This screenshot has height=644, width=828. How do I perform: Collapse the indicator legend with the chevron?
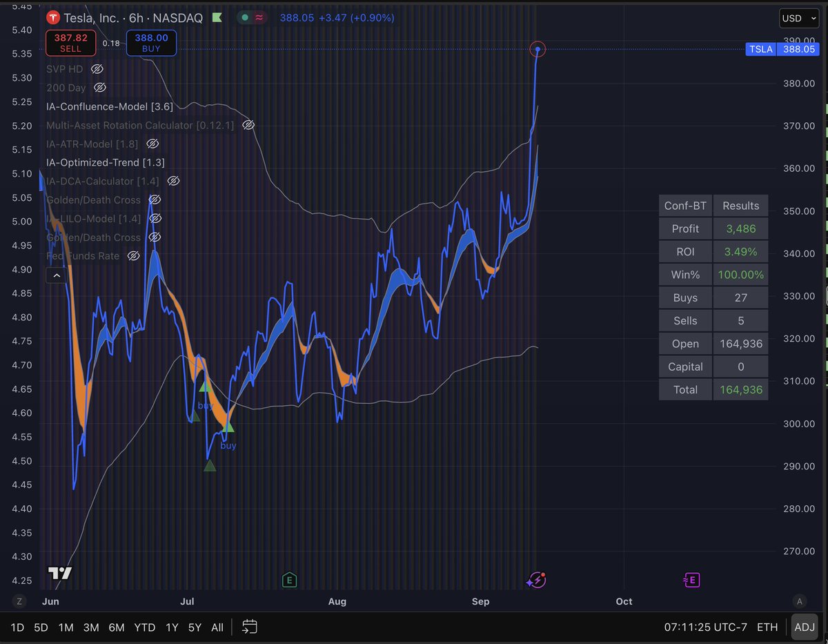tap(57, 275)
